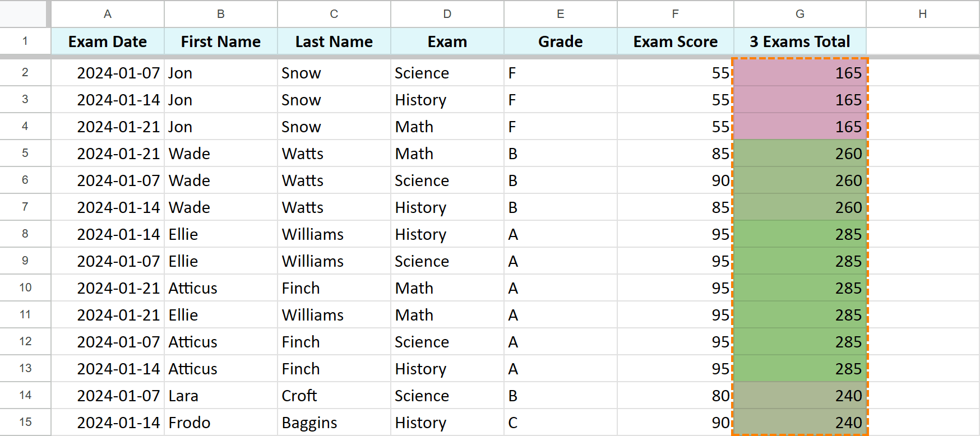Click the select-all corner box
980x436 pixels.
(24, 14)
